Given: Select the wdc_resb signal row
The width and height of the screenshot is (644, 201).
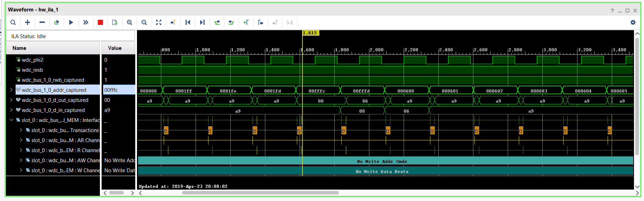Looking at the screenshot, I should pyautogui.click(x=32, y=70).
